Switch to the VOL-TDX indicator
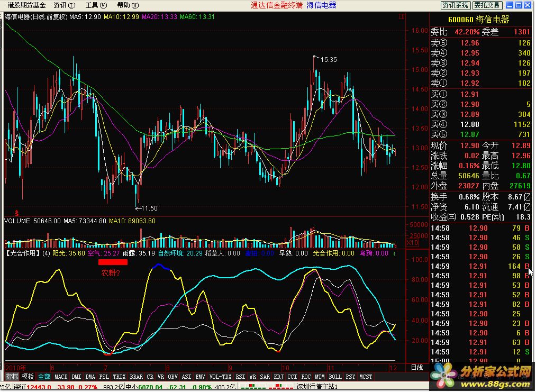Image resolution: width=536 pixels, height=392 pixels. click(x=221, y=377)
